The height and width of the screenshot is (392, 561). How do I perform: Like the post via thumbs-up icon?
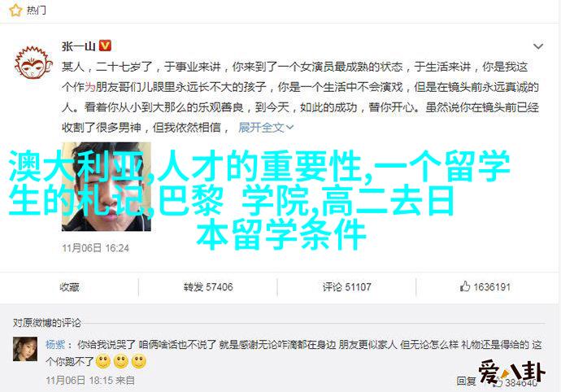tap(465, 286)
